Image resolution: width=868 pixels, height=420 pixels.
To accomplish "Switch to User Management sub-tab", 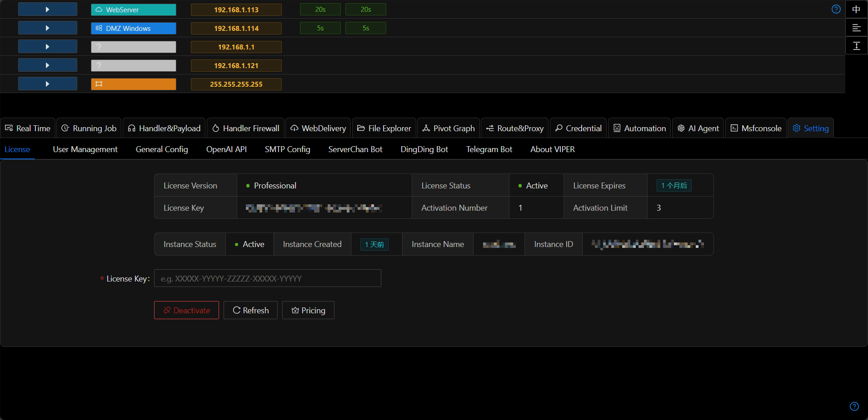I will (x=85, y=149).
